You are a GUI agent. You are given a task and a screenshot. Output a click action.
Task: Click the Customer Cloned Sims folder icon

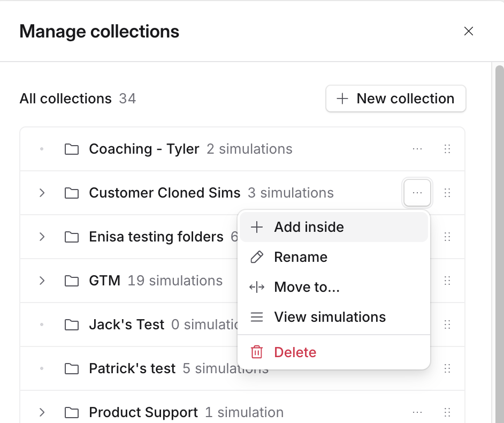pos(72,193)
